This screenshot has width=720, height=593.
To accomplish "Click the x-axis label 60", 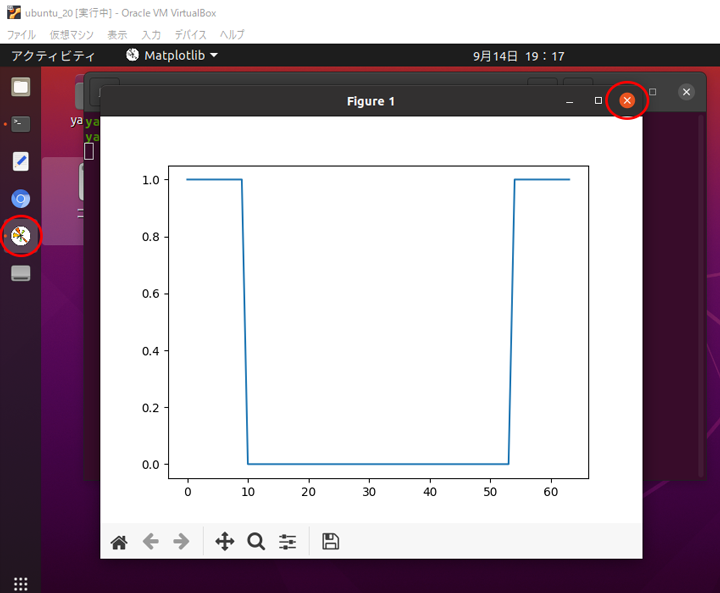I will tap(551, 492).
